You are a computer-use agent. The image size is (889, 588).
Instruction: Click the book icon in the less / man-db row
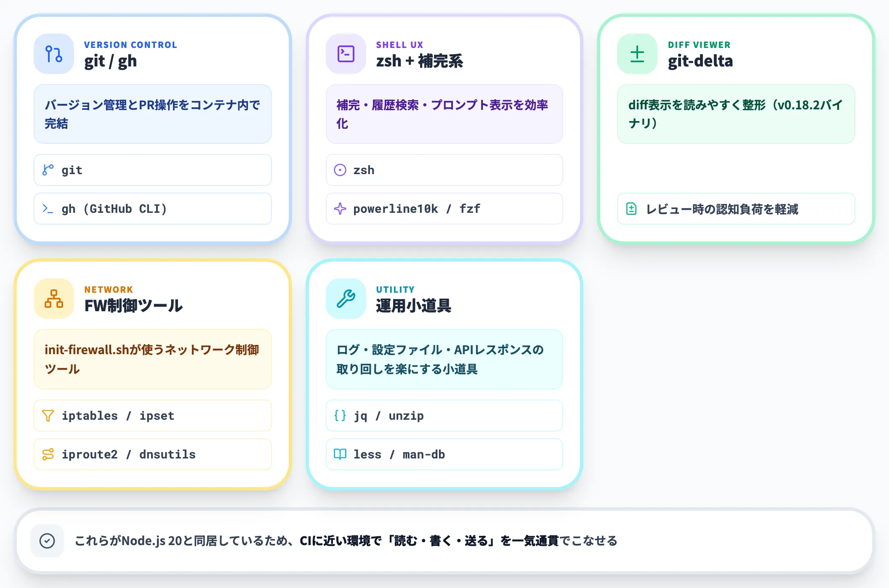click(340, 454)
